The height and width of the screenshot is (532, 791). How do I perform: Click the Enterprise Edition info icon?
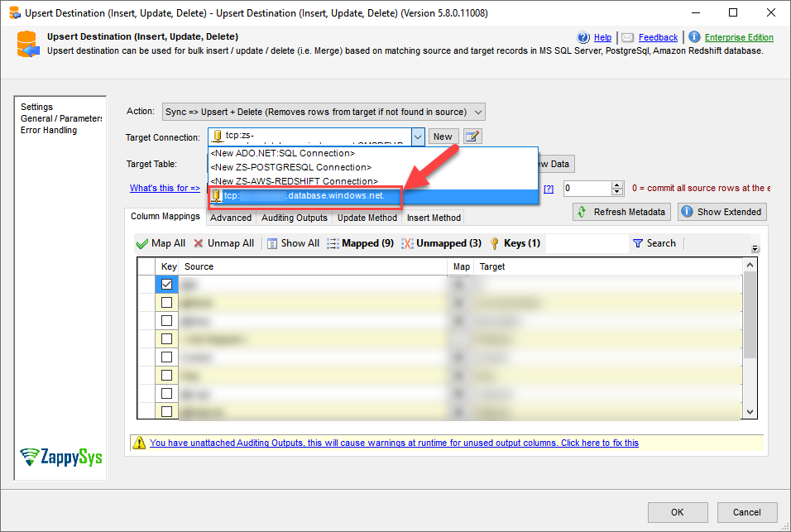tap(694, 37)
